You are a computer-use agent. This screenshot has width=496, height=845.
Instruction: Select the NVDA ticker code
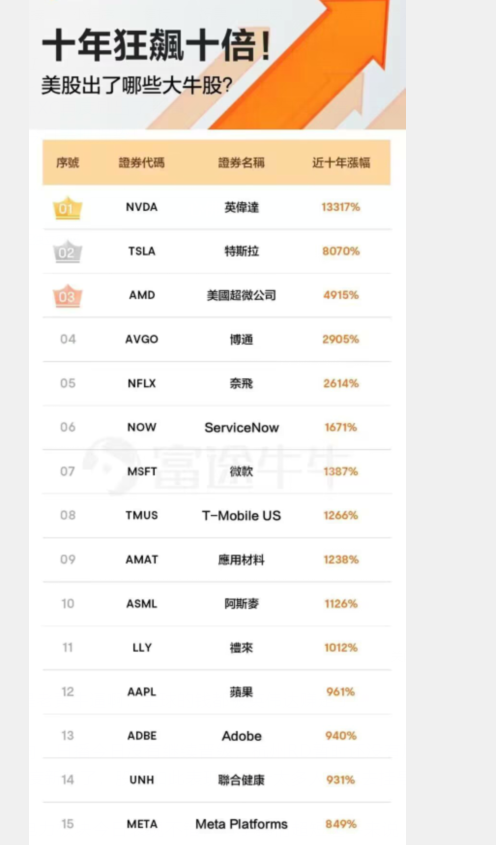(142, 207)
